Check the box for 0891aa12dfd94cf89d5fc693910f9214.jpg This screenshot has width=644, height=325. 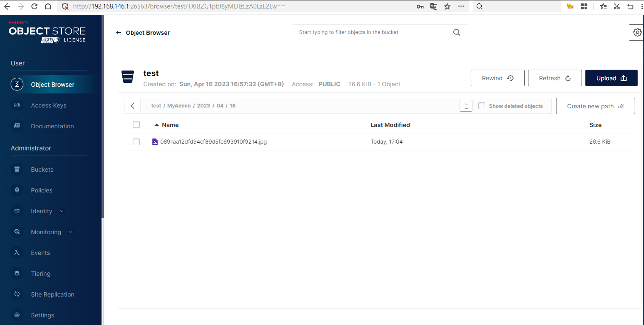click(136, 142)
